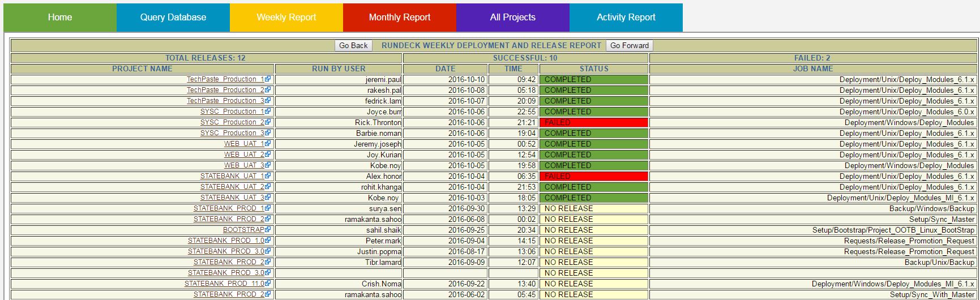Click the FAILED status for STATEBANK_UAT_1

[x=594, y=176]
